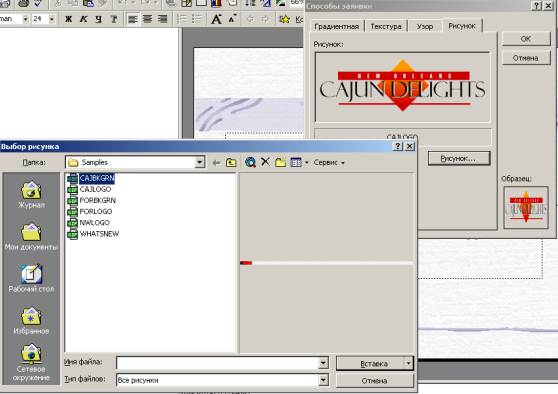Apply bulleted list formatting
The width and height of the screenshot is (558, 394).
pos(197,19)
